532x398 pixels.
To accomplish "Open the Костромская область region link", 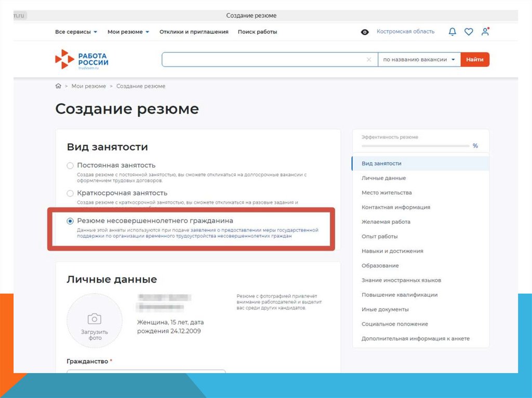I will click(x=405, y=32).
